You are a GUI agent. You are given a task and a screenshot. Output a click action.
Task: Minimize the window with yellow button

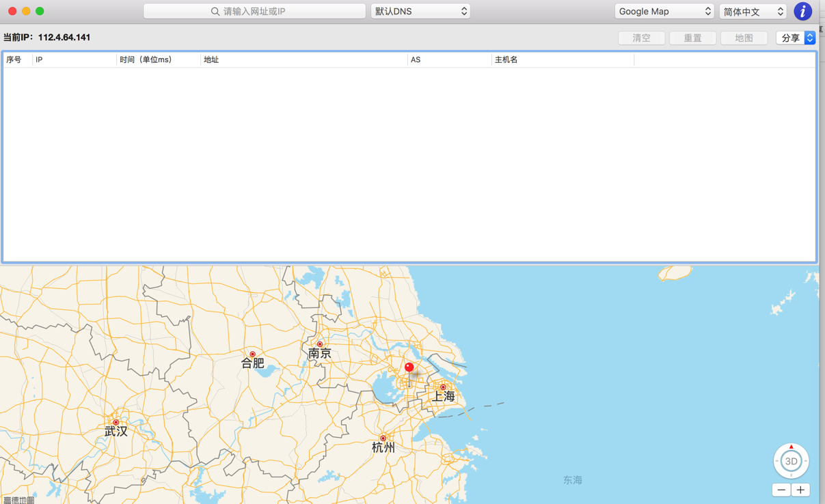[x=26, y=11]
